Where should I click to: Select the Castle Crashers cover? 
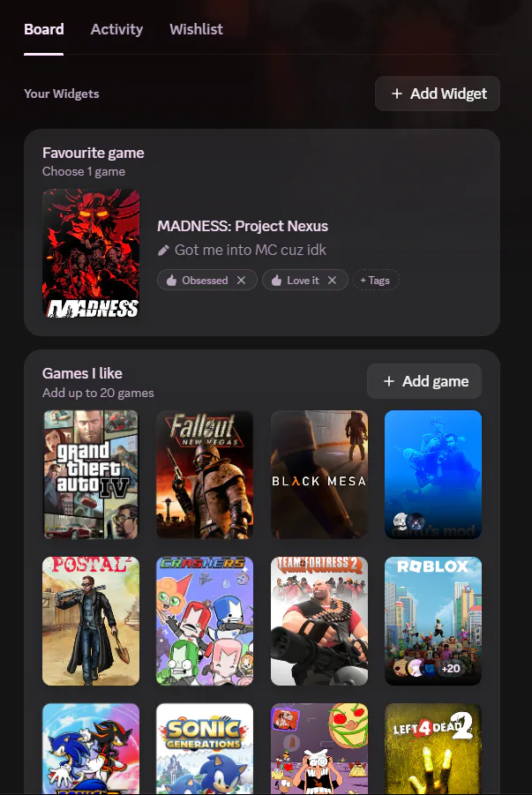coord(205,621)
